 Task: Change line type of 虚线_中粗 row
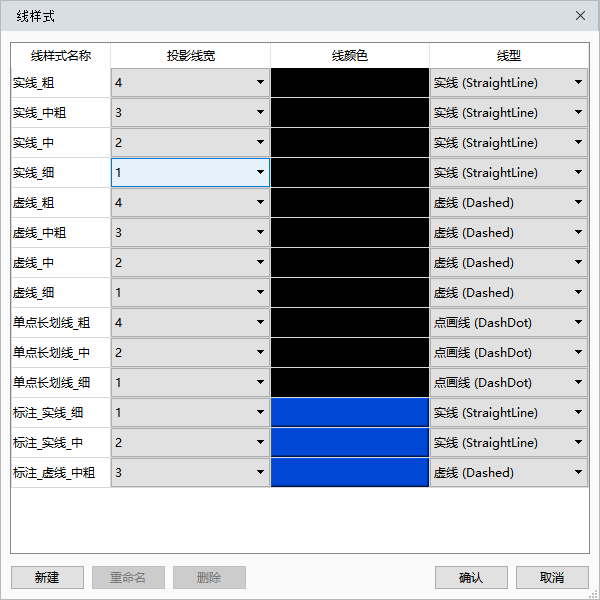[509, 232]
